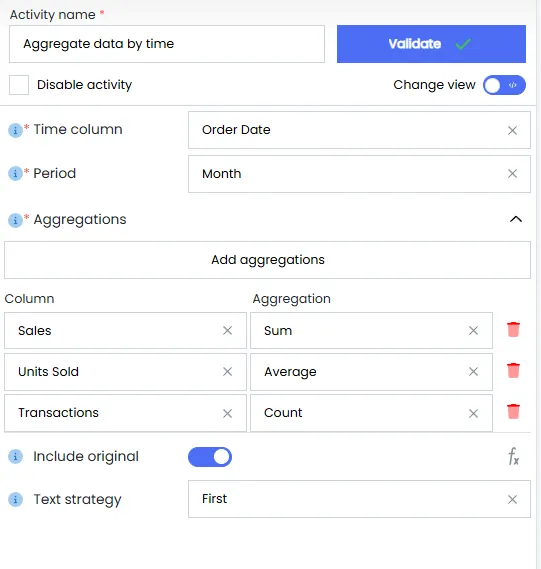Check the Disable activity checkbox
The width and height of the screenshot is (541, 569).
pyautogui.click(x=19, y=85)
